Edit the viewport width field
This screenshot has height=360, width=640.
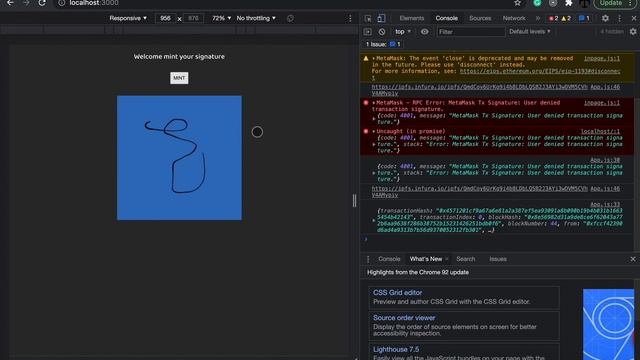point(165,18)
